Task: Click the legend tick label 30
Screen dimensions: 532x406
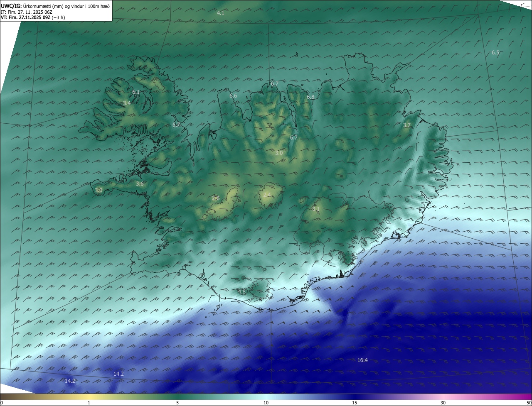Action: pos(443,403)
